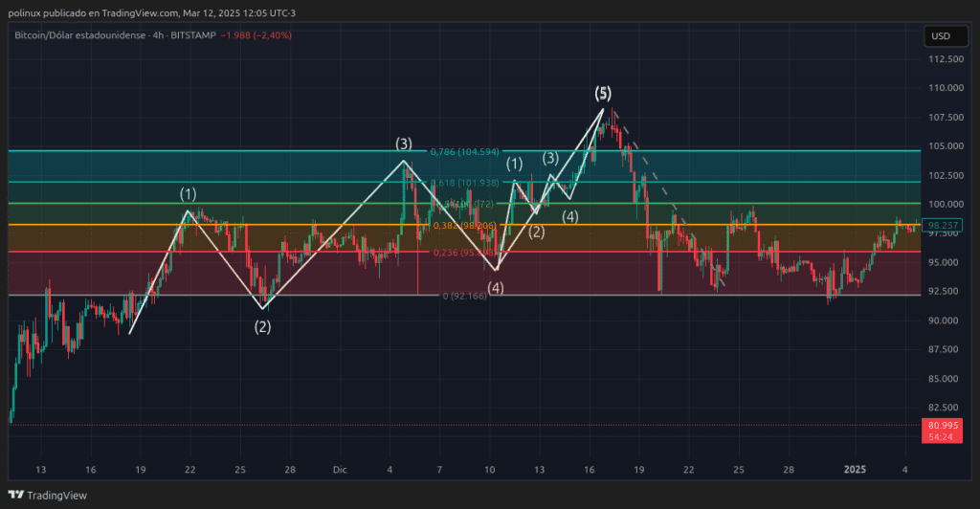Select the large wave (3) label at the peak
This screenshot has width=980, height=509.
coord(404,144)
